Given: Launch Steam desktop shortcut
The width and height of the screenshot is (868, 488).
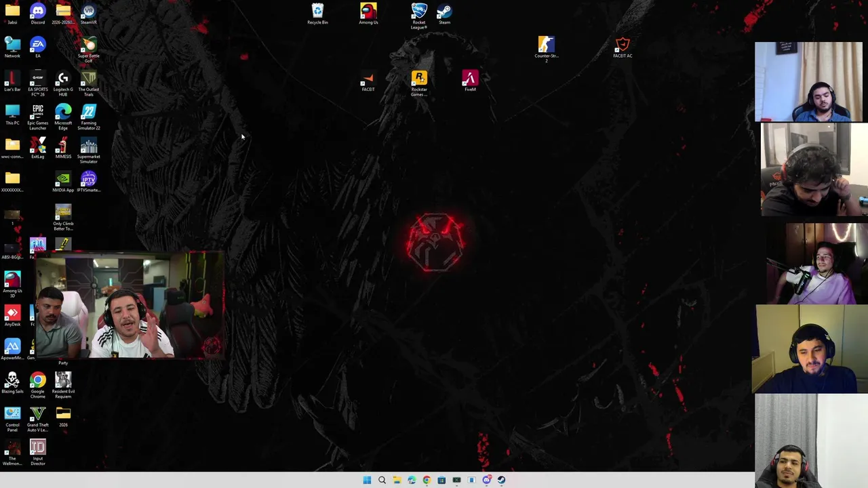Looking at the screenshot, I should pos(444,14).
